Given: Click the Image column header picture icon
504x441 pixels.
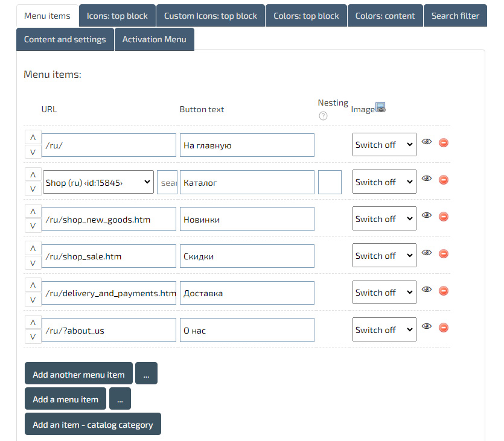Looking at the screenshot, I should tap(380, 107).
